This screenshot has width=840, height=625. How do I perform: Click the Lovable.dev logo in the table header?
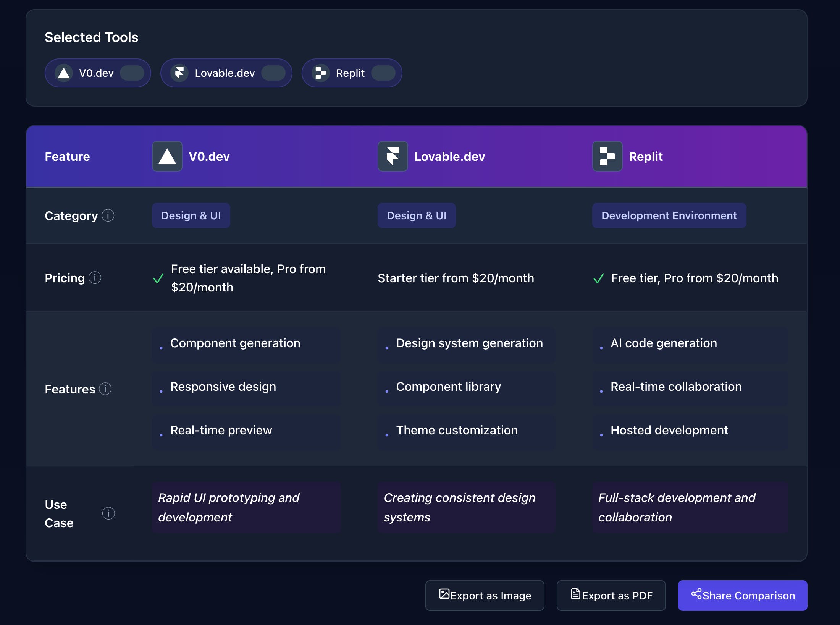coord(393,156)
